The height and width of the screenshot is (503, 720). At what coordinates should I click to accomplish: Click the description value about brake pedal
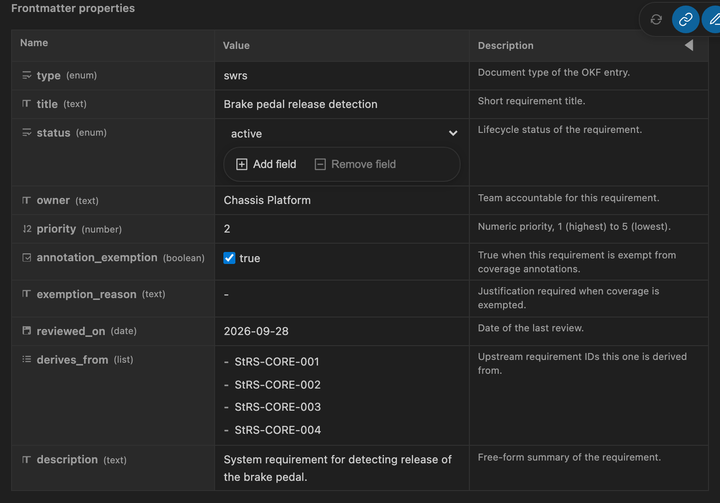pos(338,468)
